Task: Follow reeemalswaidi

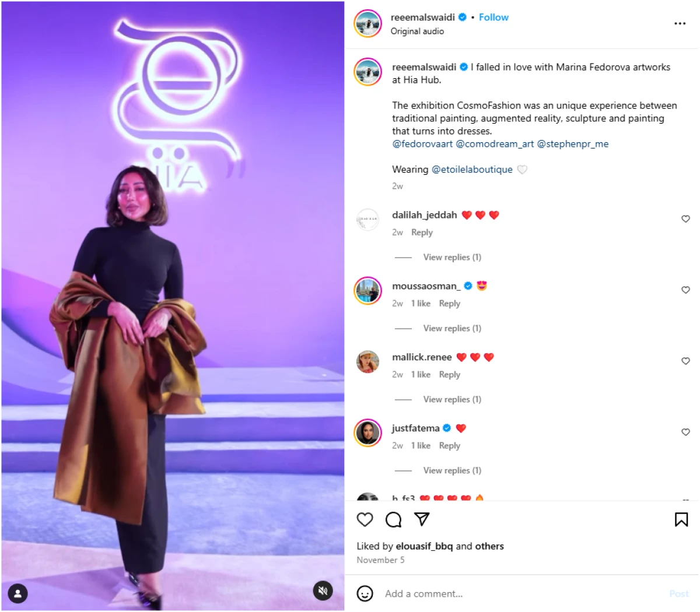Action: [494, 17]
